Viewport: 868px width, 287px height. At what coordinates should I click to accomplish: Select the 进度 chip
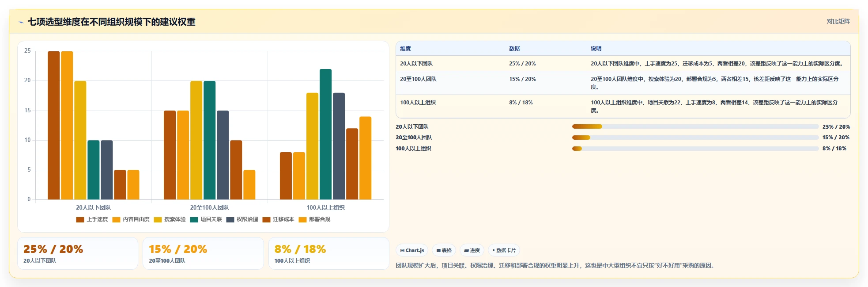[x=472, y=250]
